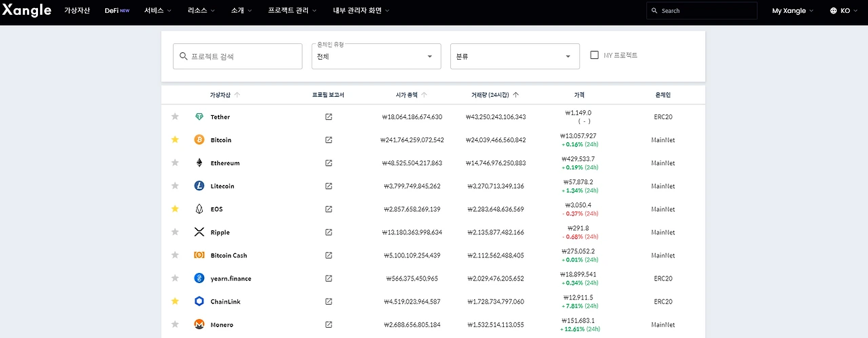Open the Ethereum asset name link
The image size is (868, 338).
point(225,163)
